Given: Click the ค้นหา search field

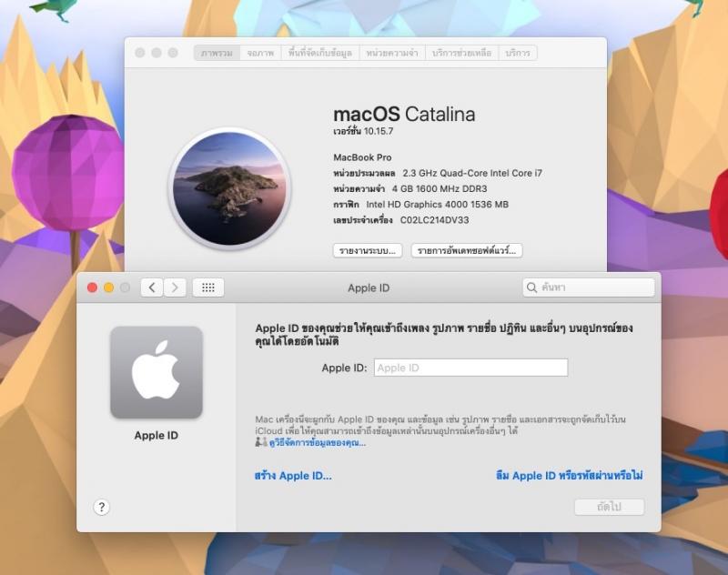Looking at the screenshot, I should coord(588,287).
